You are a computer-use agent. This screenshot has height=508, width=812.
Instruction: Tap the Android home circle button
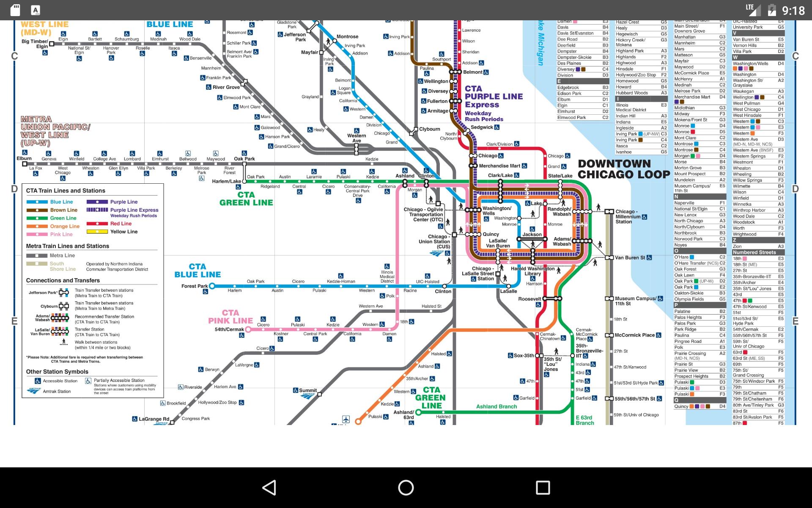pos(406,488)
